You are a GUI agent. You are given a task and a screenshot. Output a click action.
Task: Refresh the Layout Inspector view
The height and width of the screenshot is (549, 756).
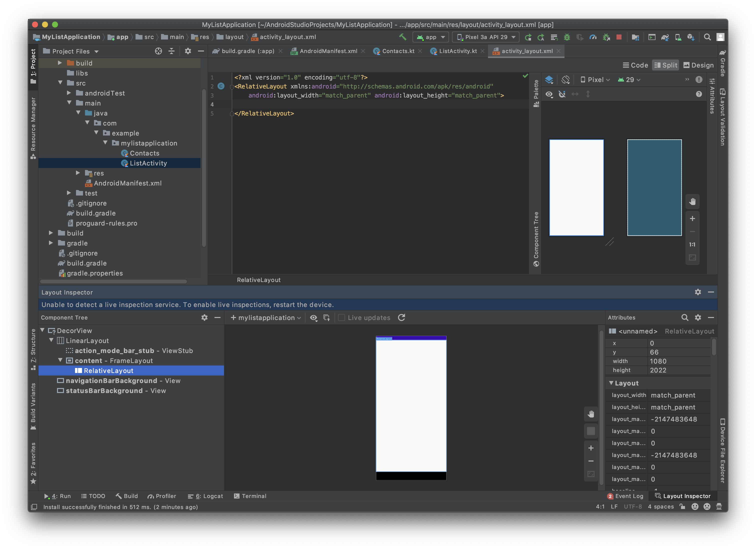pyautogui.click(x=402, y=318)
